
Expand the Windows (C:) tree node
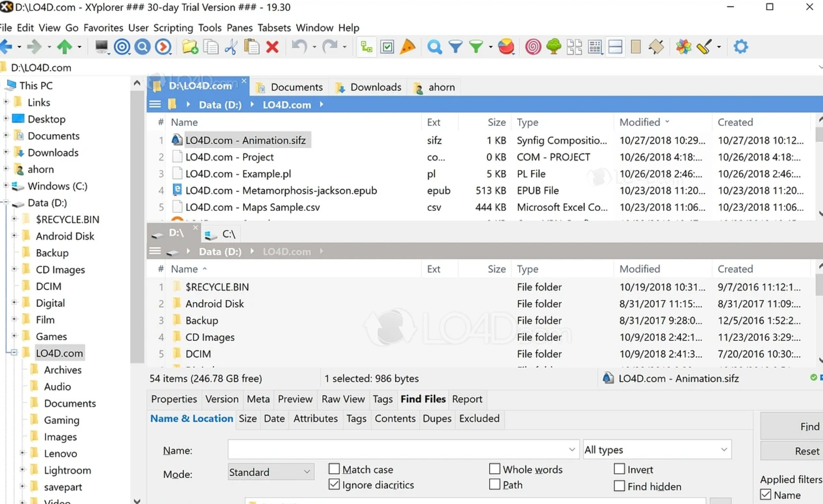[x=6, y=185]
